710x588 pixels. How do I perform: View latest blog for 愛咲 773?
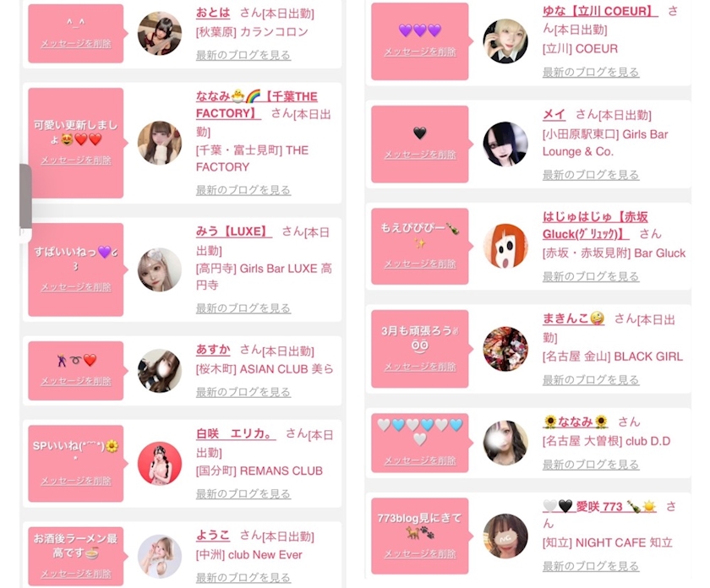(591, 566)
